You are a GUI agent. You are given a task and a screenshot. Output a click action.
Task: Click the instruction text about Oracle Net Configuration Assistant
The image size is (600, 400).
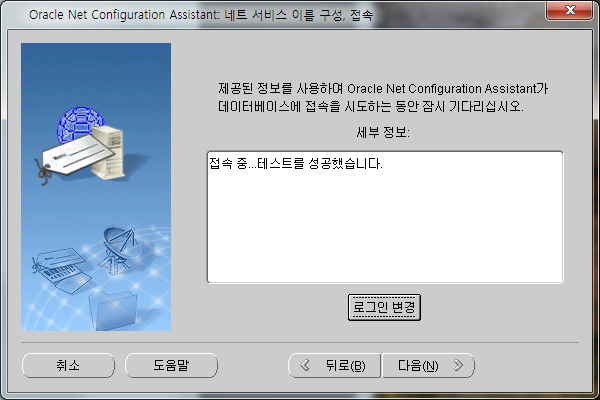click(383, 97)
